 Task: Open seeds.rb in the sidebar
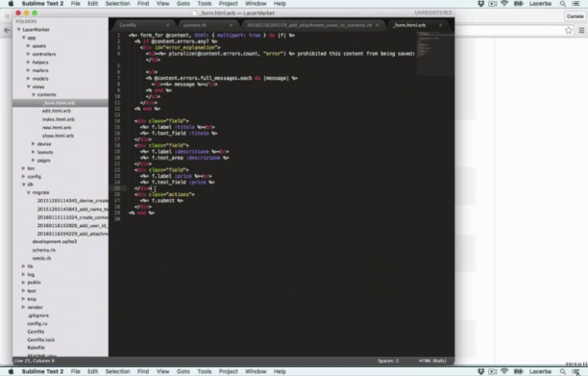click(41, 258)
